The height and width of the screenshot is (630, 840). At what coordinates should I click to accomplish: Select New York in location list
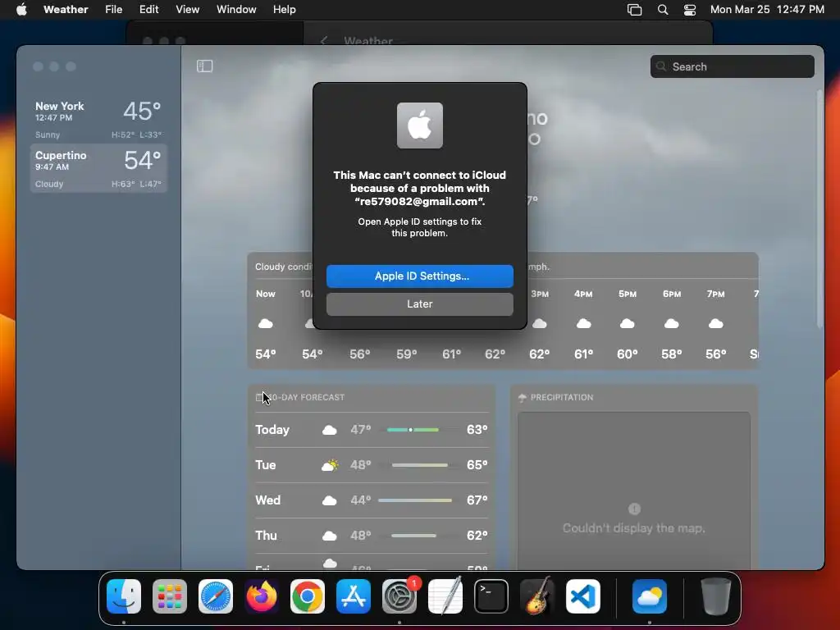coord(98,119)
